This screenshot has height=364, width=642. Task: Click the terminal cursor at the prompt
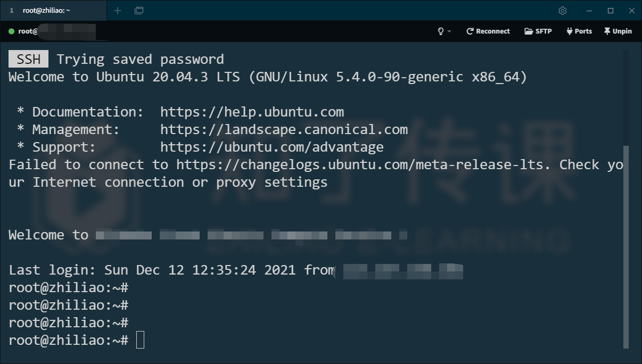coord(140,340)
